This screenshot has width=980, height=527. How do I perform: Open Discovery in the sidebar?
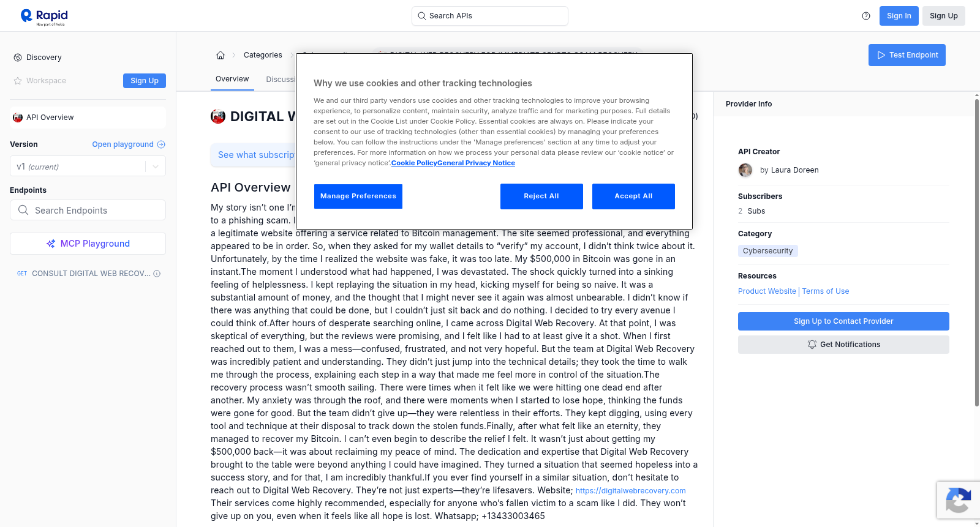pyautogui.click(x=44, y=58)
